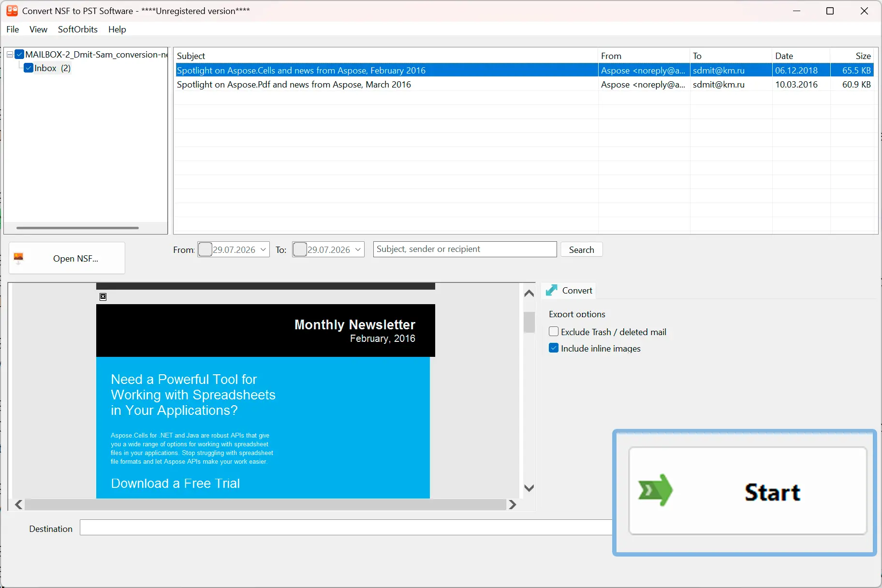The width and height of the screenshot is (882, 588).
Task: Click the broken image placeholder in preview
Action: [103, 297]
